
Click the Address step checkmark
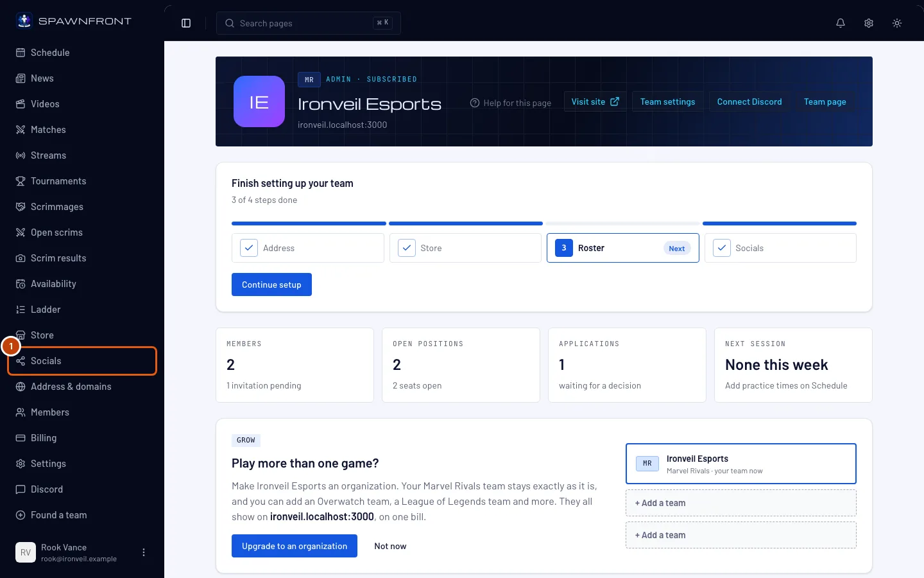(x=249, y=248)
